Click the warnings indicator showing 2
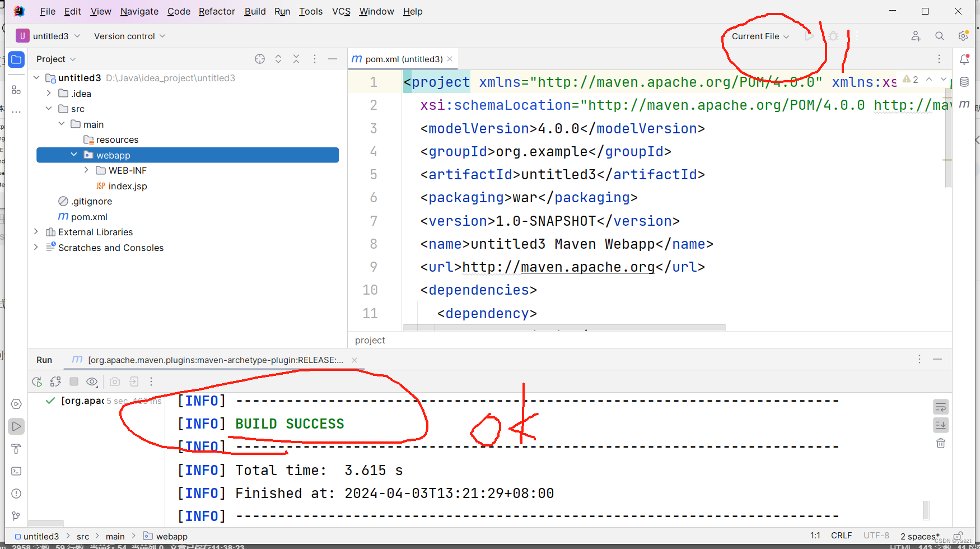 [x=910, y=80]
